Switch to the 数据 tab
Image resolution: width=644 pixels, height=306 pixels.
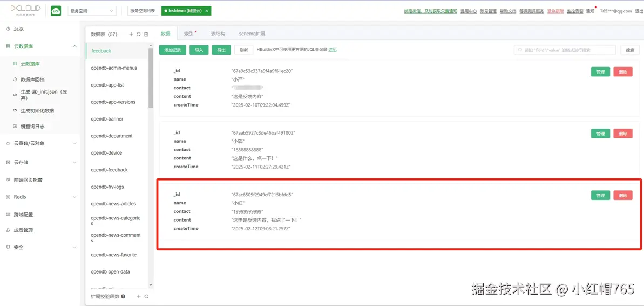[x=165, y=34]
